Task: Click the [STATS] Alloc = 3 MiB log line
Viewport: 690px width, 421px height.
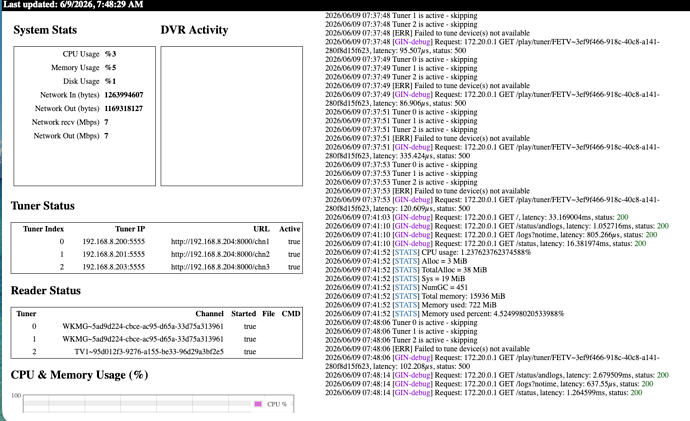Action: pos(396,261)
